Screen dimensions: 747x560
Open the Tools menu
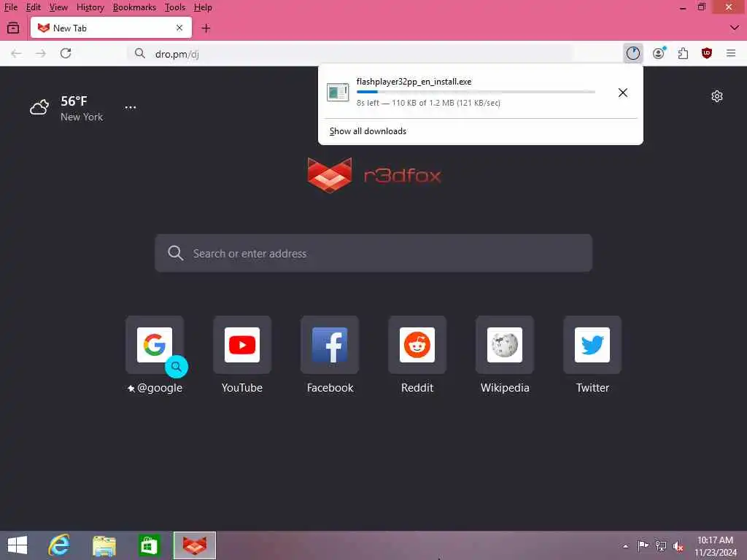pos(175,7)
